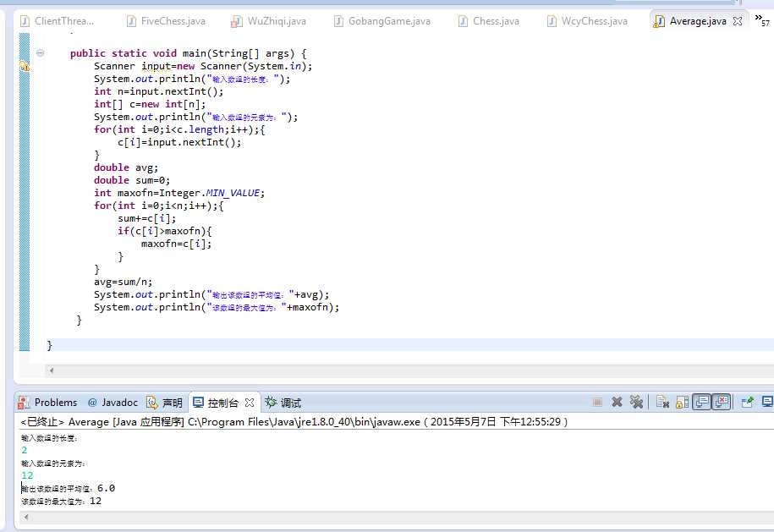The width and height of the screenshot is (774, 532).
Task: Toggle Scroll Lock in the console toolbar
Action: coord(682,403)
